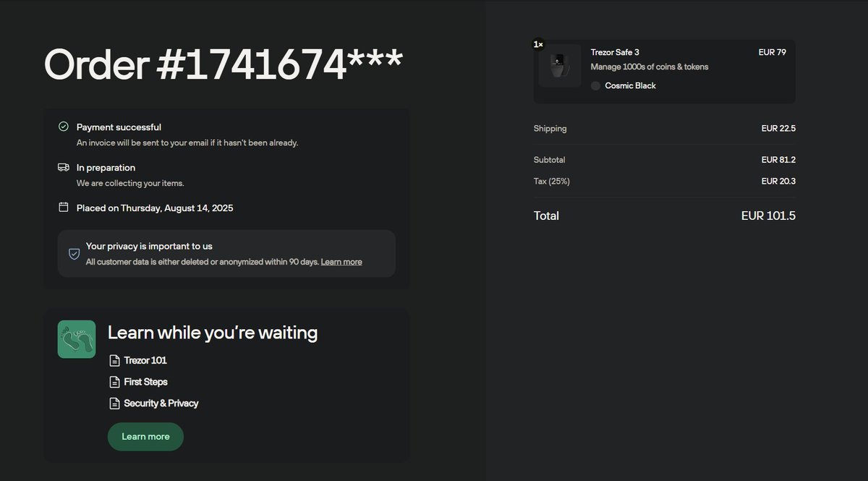Open the Trezor Safe 3 product thumbnail
The height and width of the screenshot is (481, 868).
click(x=560, y=66)
